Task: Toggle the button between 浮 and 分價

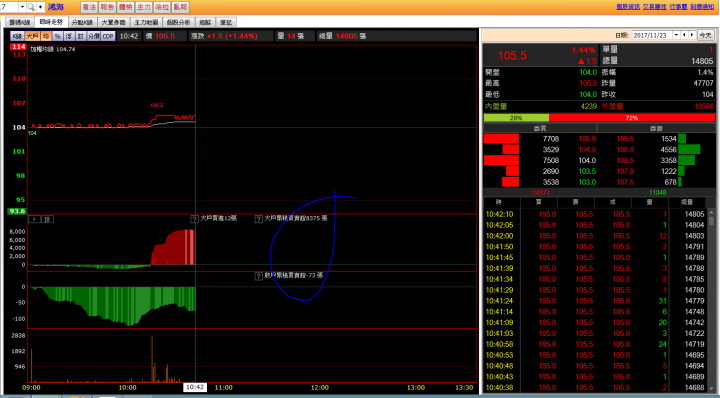Action: [80, 36]
